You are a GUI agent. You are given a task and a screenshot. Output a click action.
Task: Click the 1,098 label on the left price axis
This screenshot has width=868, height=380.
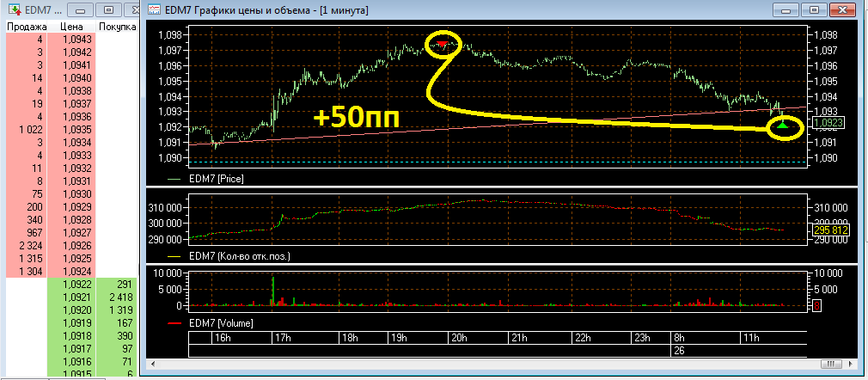(170, 35)
